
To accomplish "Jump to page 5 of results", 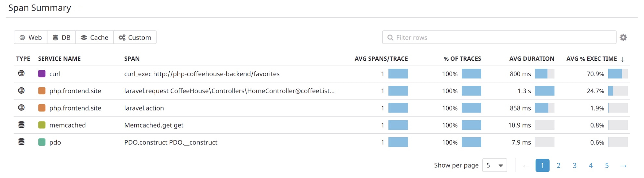I will pyautogui.click(x=607, y=166).
